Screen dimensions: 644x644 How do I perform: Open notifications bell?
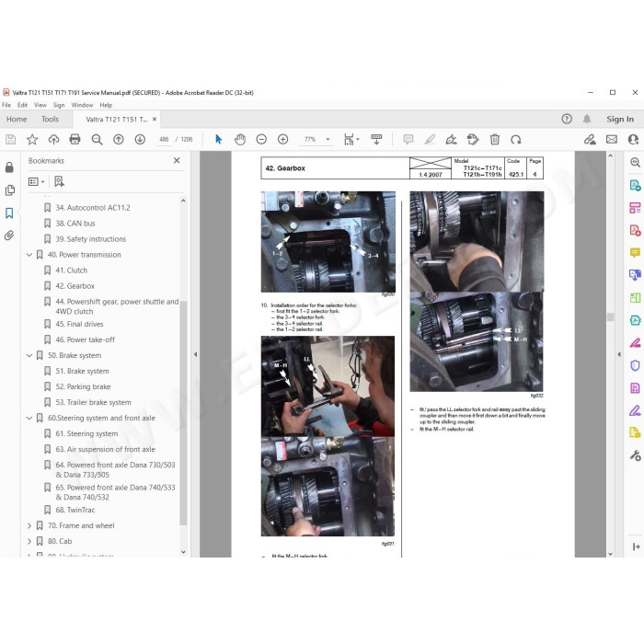click(x=587, y=119)
